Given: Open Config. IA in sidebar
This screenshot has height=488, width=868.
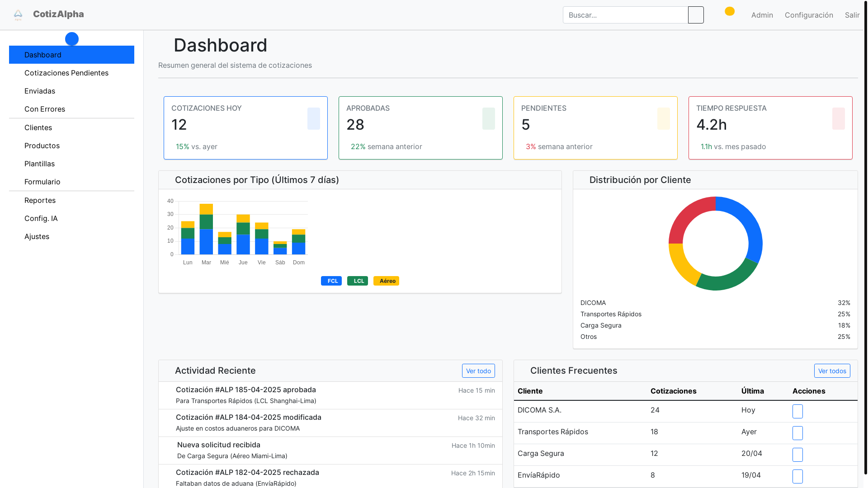Looking at the screenshot, I should pyautogui.click(x=71, y=218).
